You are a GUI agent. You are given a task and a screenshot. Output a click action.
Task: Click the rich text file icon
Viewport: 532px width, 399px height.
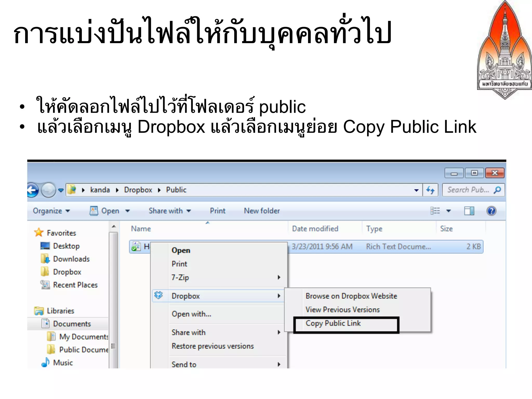pos(136,246)
